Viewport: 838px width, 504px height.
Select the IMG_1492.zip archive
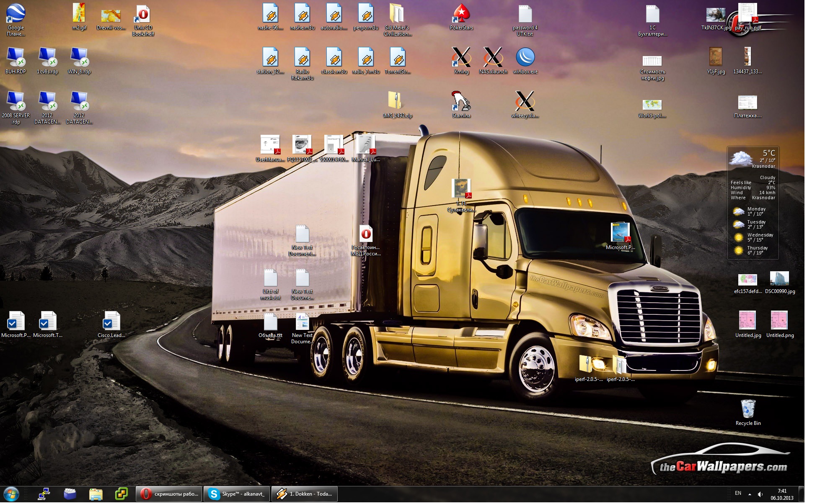coord(397,105)
